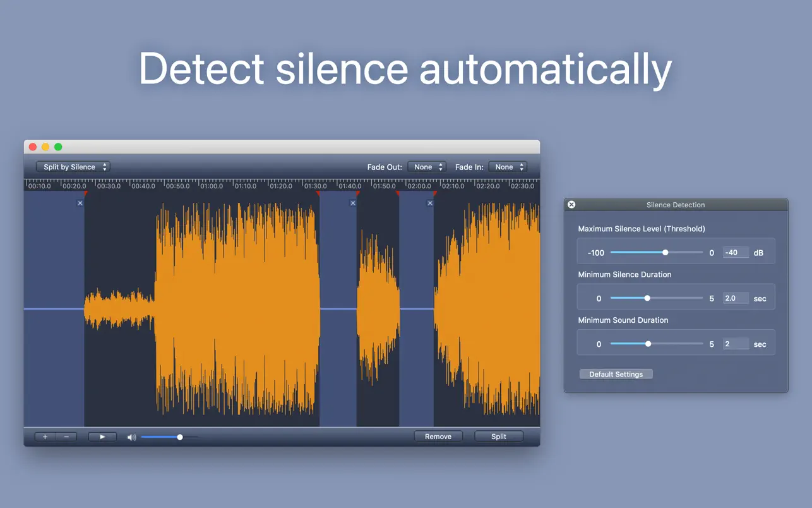Click the threshold dB input field

(736, 252)
